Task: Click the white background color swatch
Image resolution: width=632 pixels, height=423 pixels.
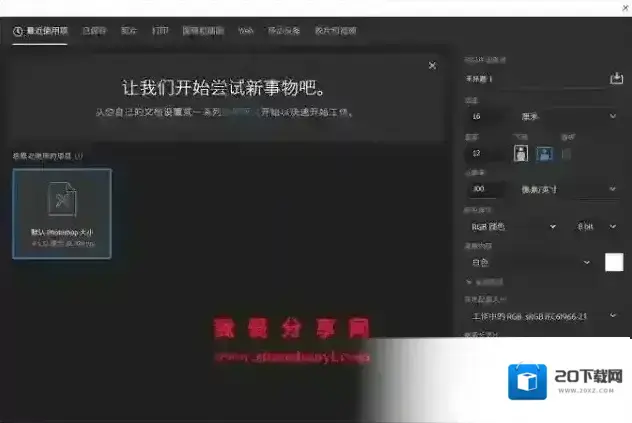Action: (613, 263)
